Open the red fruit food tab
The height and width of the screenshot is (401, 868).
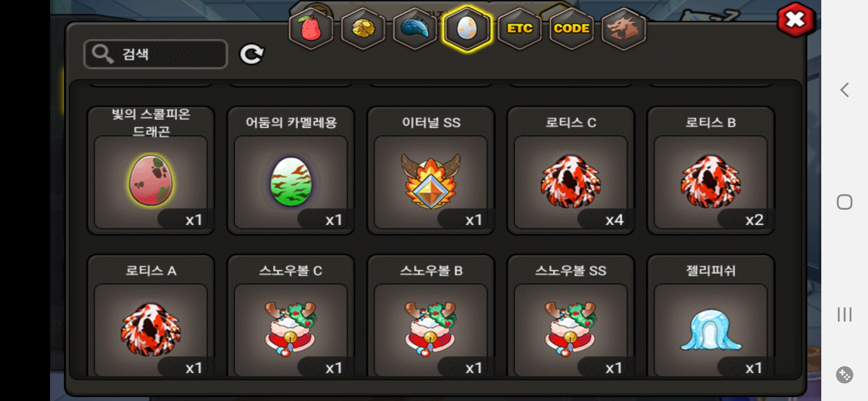click(311, 29)
